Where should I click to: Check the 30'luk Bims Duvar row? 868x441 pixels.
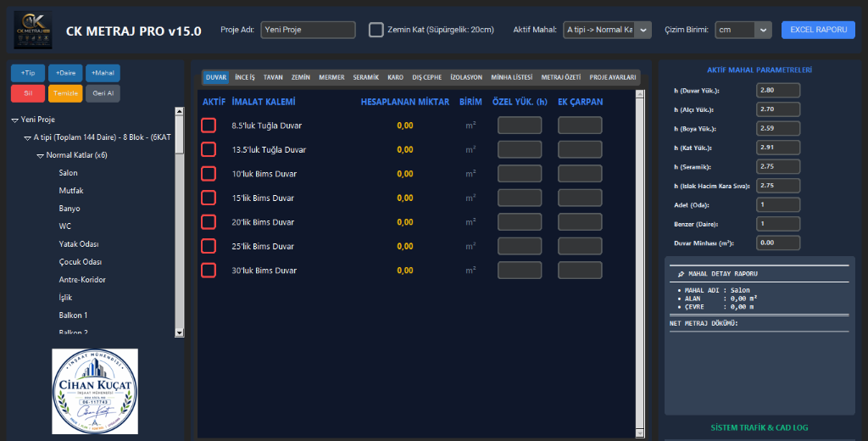pos(209,271)
